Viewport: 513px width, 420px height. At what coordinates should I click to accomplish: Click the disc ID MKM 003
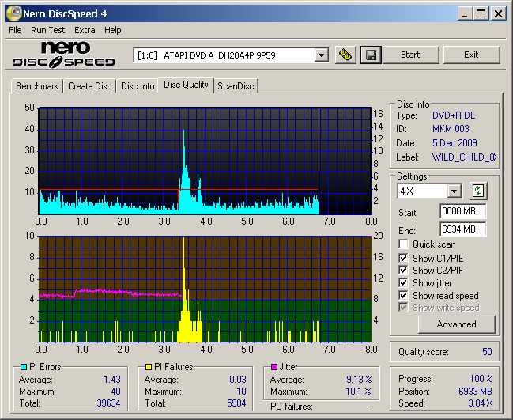[451, 129]
